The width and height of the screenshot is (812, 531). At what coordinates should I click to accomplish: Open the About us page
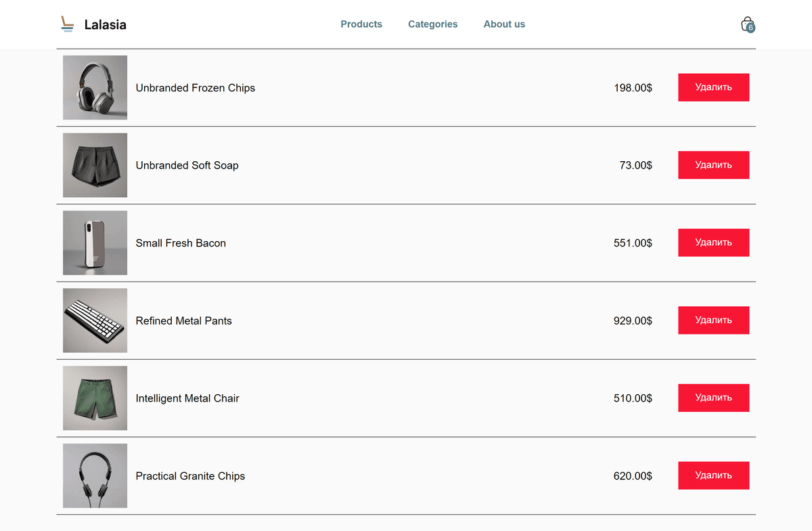pyautogui.click(x=504, y=24)
